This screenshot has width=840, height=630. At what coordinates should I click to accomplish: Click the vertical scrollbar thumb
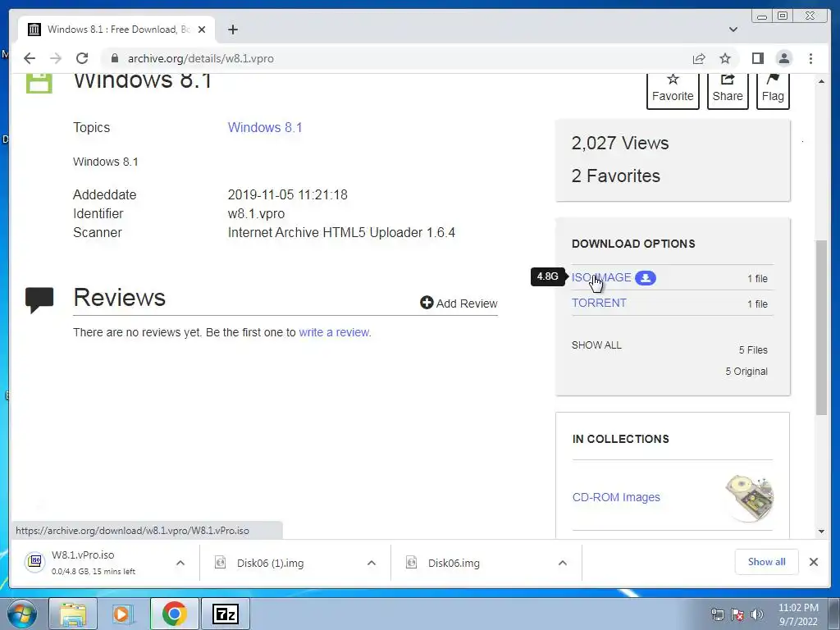pyautogui.click(x=821, y=327)
